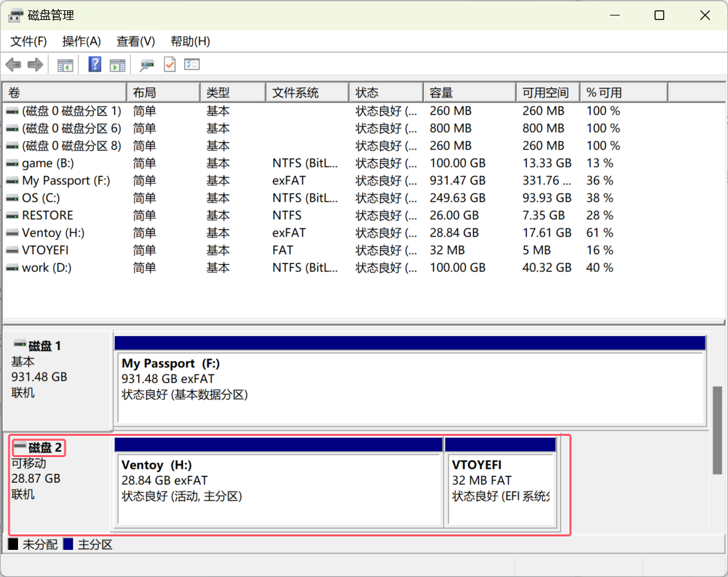Image resolution: width=728 pixels, height=577 pixels.
Task: Click the vertical scrollbar in the disk pane
Action: tap(717, 430)
